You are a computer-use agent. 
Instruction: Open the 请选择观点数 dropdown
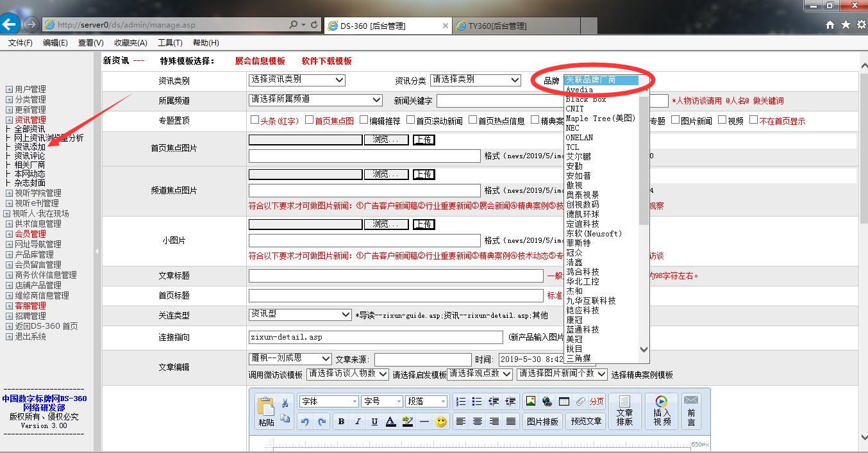click(x=480, y=374)
